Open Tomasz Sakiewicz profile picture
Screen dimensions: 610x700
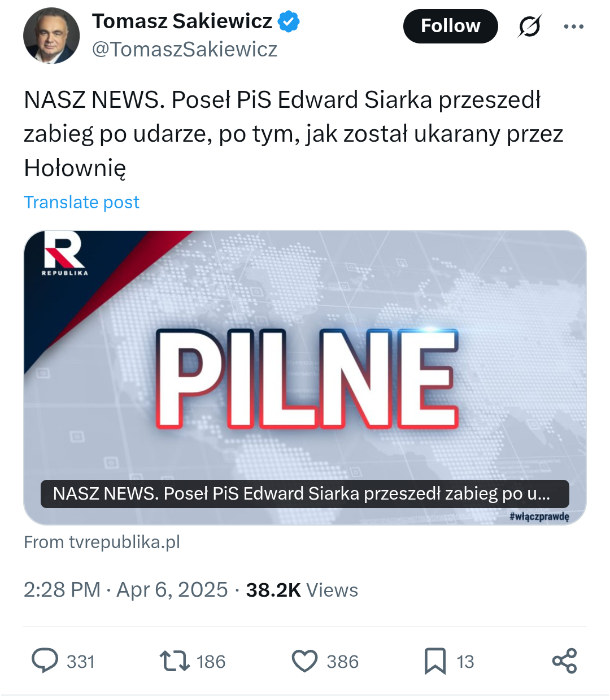click(51, 36)
